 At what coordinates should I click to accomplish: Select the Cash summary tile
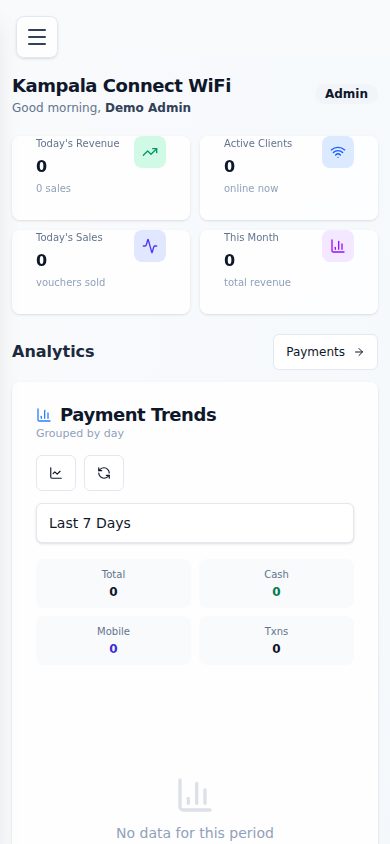coord(276,583)
